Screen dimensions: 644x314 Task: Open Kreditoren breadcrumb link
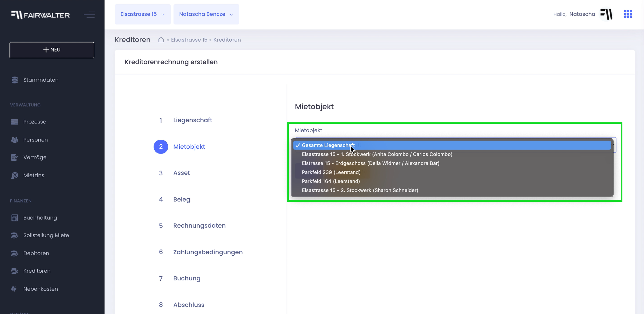pos(227,40)
